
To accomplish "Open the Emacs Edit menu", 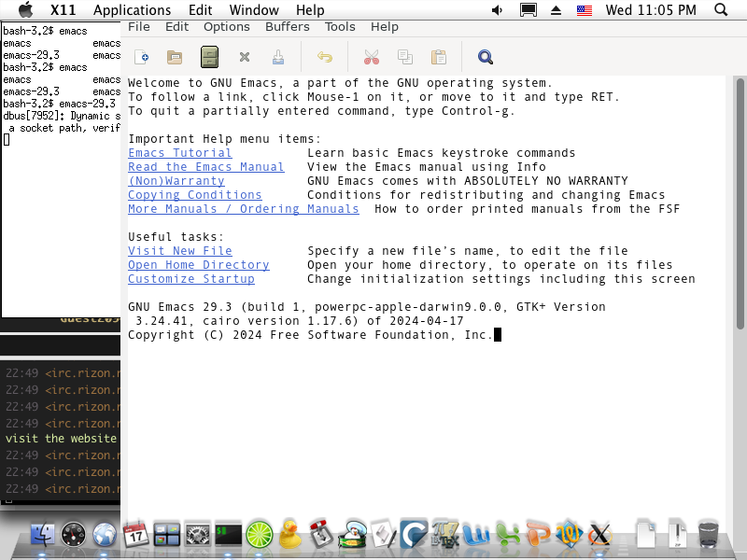I will [176, 27].
